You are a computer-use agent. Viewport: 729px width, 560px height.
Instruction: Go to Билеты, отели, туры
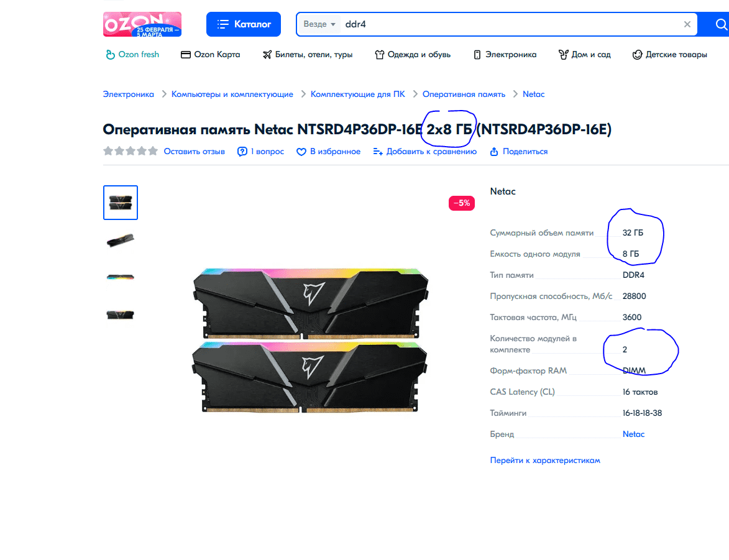[307, 55]
